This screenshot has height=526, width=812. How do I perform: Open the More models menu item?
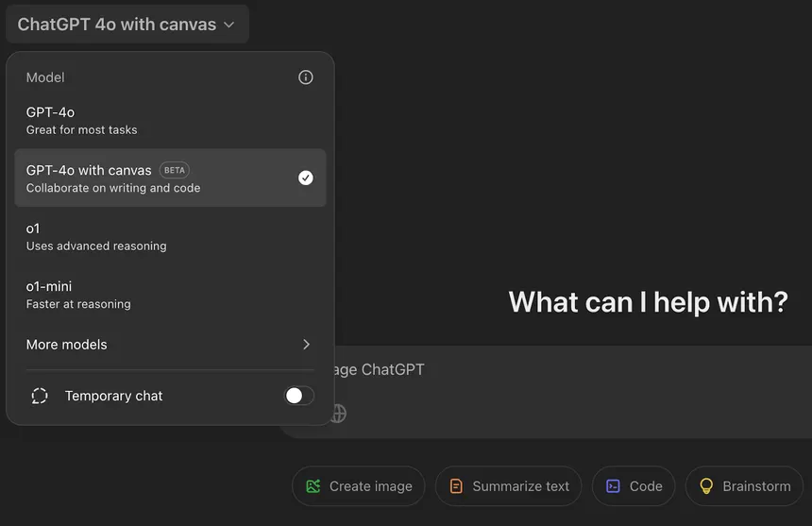point(67,345)
